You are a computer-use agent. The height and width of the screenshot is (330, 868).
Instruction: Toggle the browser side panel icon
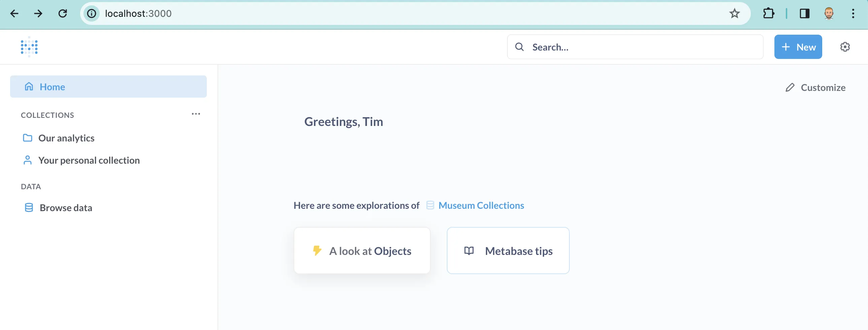click(x=804, y=13)
